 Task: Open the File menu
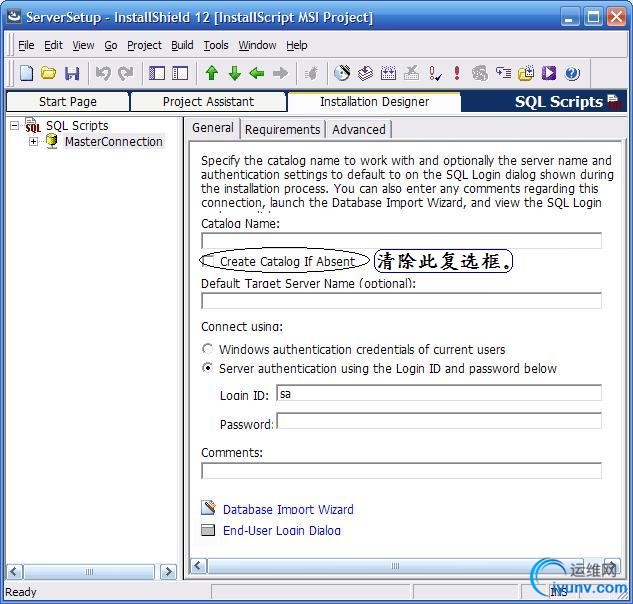point(26,45)
